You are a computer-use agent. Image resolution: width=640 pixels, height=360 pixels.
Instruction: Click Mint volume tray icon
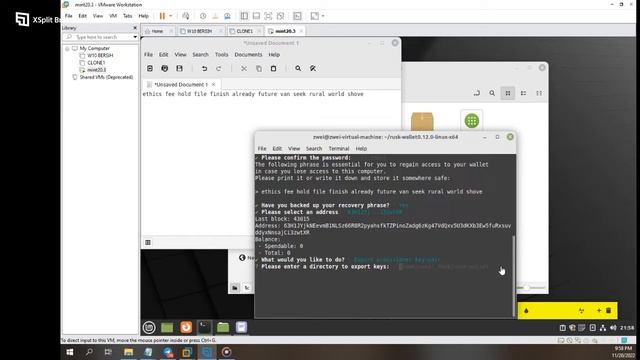click(613, 328)
